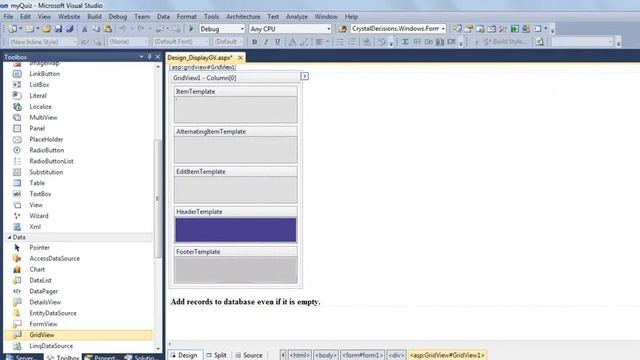
Task: Click the <html> tag breadcrumb
Action: [300, 355]
